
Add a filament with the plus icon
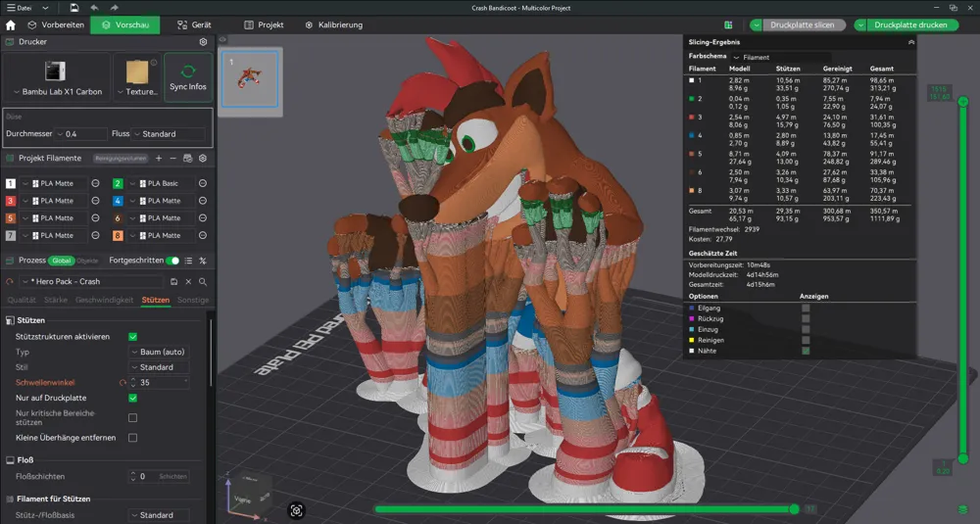[x=159, y=159]
